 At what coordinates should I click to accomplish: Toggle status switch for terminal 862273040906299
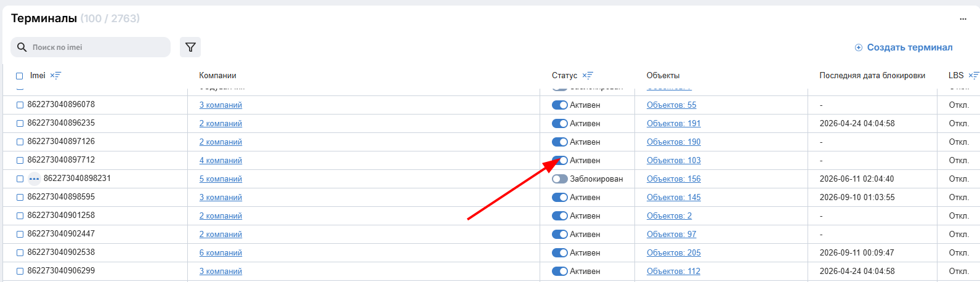559,272
